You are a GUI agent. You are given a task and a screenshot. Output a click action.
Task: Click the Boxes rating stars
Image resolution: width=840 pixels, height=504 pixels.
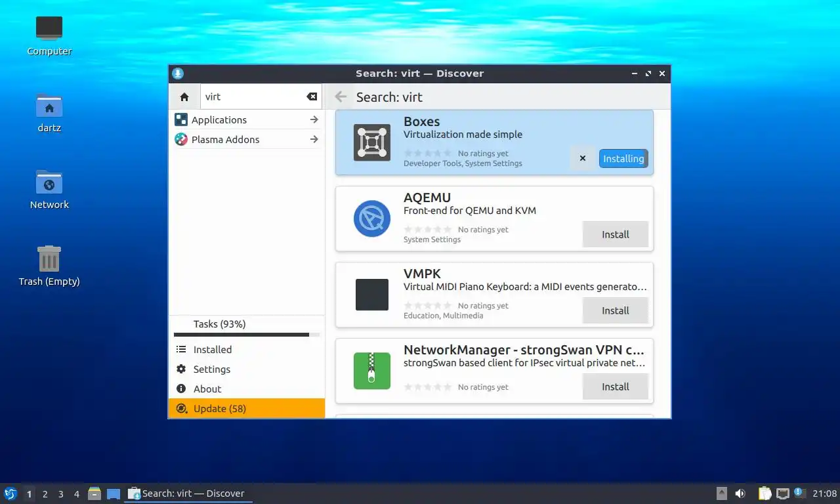click(x=428, y=154)
